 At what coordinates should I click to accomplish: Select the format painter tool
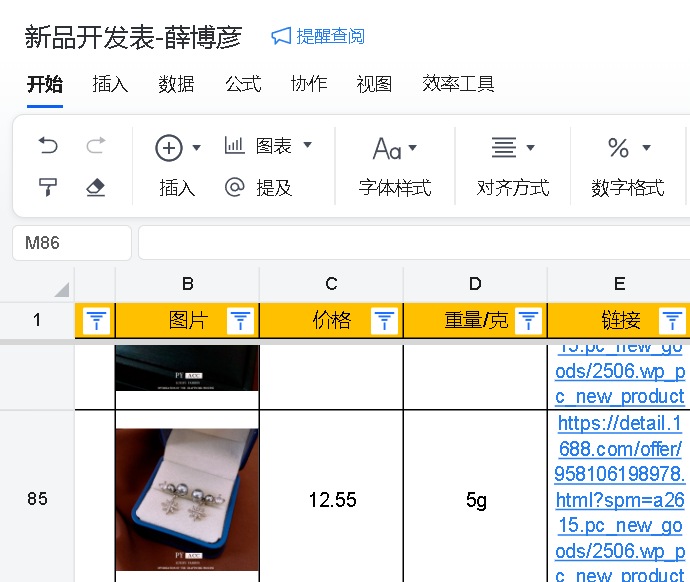pos(48,187)
